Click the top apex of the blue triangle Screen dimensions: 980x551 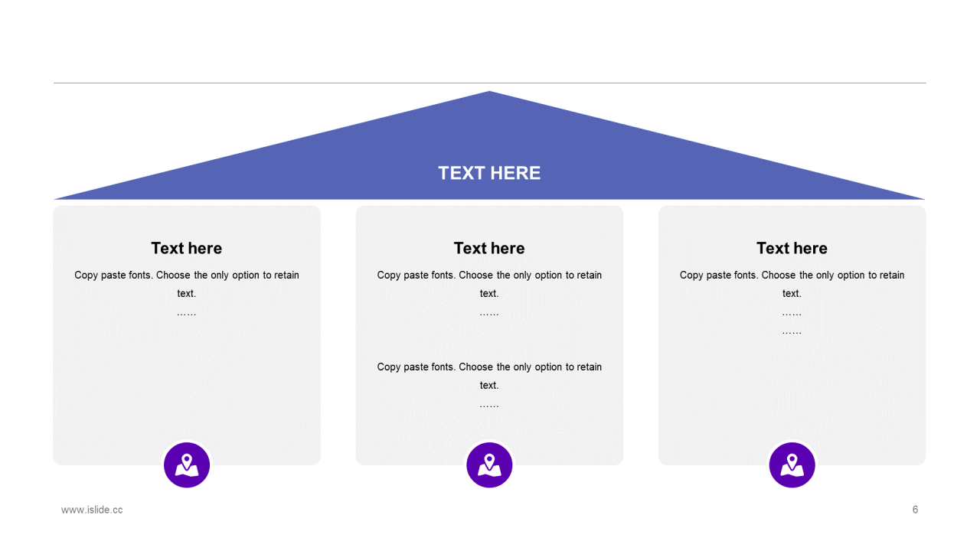(489, 95)
